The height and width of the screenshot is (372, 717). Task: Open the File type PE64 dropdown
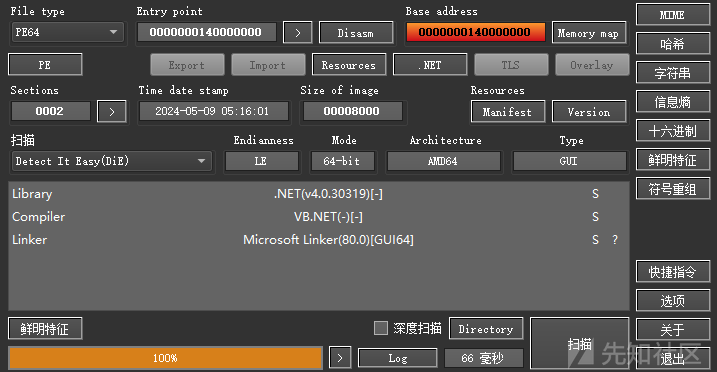tap(68, 32)
